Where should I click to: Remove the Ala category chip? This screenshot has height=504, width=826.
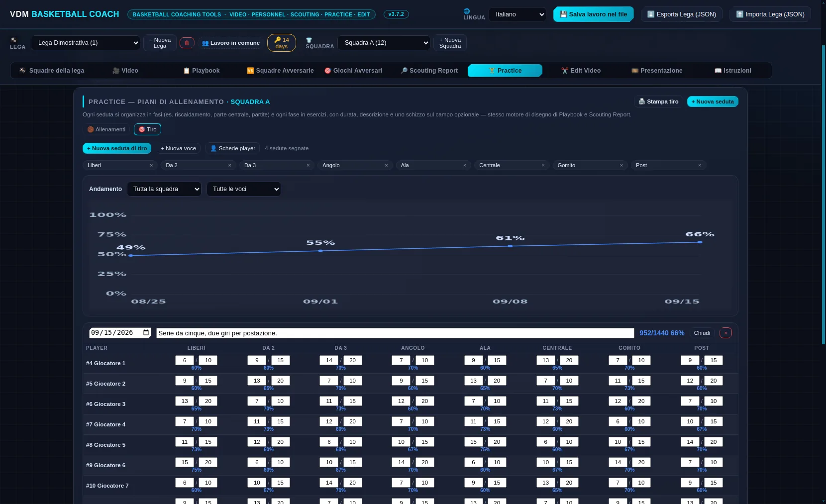tap(465, 165)
